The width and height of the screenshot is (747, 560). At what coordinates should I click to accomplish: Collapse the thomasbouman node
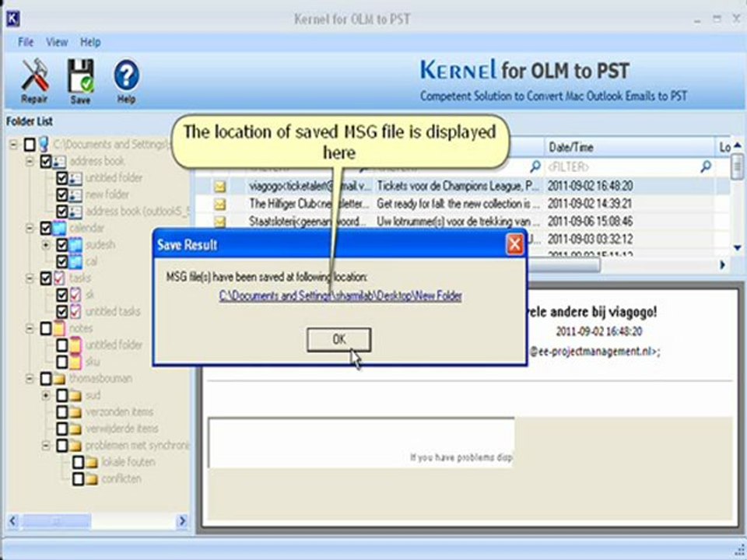[30, 379]
